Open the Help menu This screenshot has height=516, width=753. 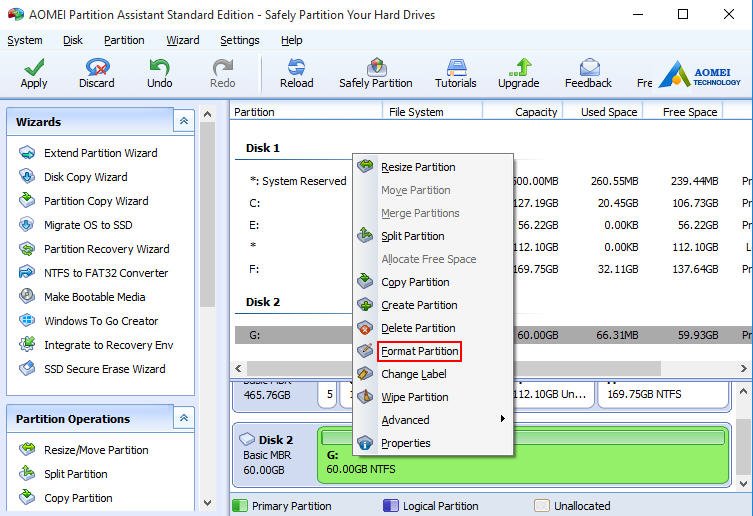(x=291, y=40)
